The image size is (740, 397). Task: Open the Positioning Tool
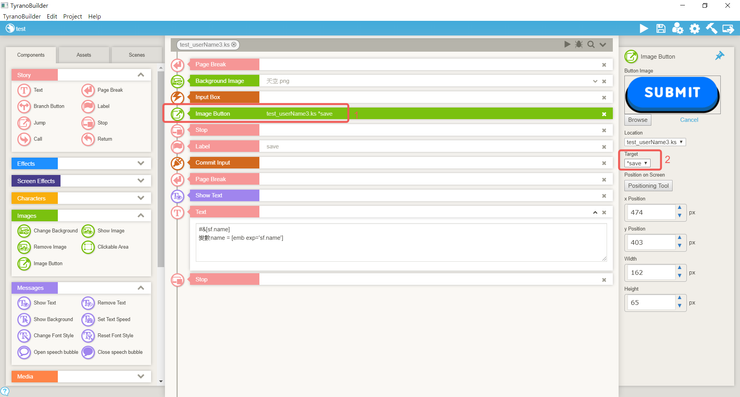point(648,186)
